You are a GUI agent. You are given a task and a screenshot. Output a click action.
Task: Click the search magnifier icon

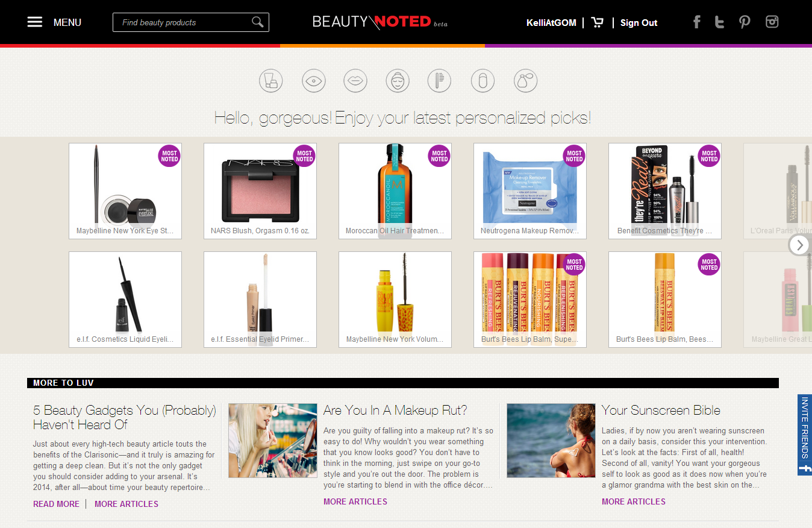pyautogui.click(x=258, y=22)
